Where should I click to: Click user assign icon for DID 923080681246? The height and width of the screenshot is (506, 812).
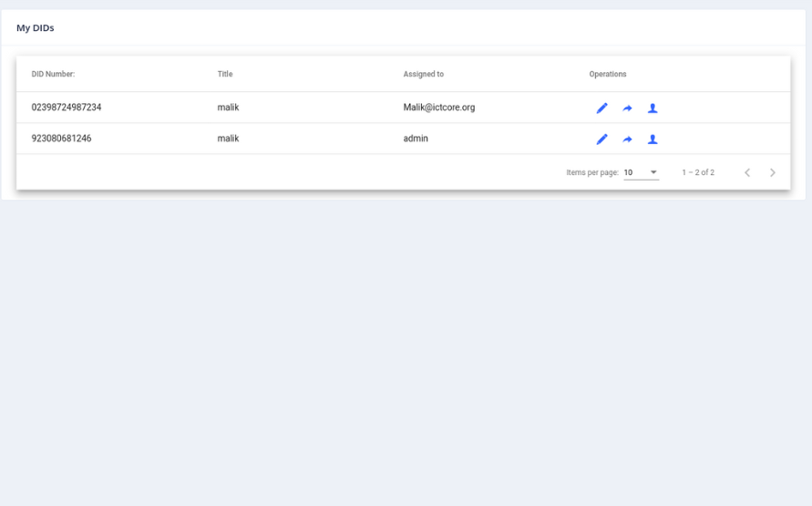(x=653, y=139)
